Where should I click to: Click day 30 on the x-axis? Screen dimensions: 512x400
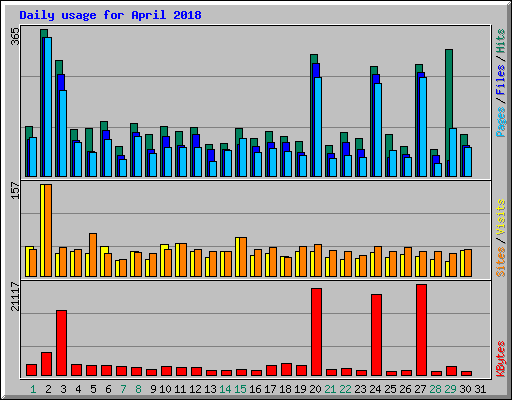(465, 389)
